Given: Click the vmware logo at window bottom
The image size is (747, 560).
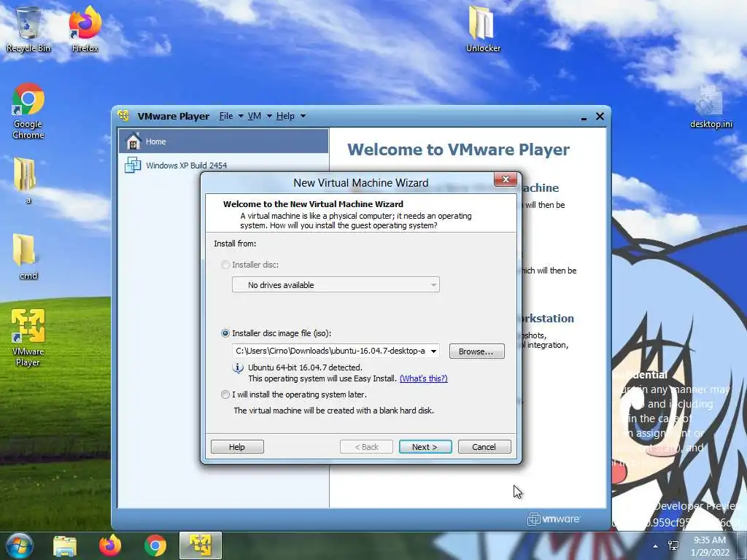Looking at the screenshot, I should tap(554, 519).
